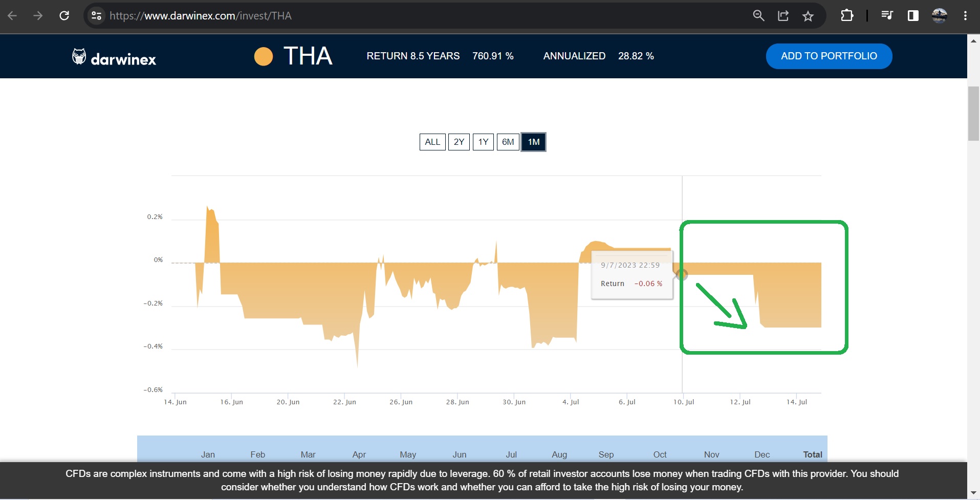980x500 pixels.
Task: Click the 4. Jul axis label
Action: 571,402
